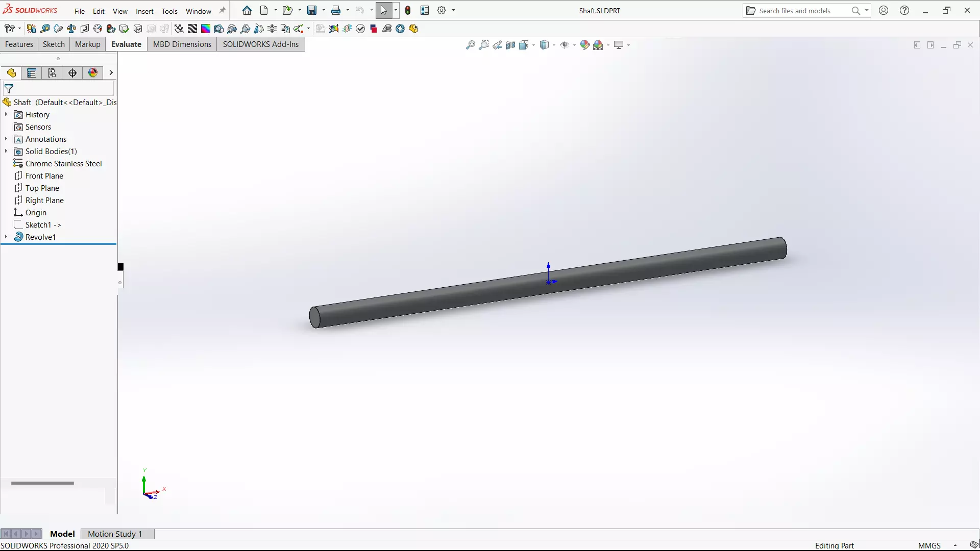Viewport: 980px width, 551px height.
Task: Open File Properties list icon
Action: [425, 10]
